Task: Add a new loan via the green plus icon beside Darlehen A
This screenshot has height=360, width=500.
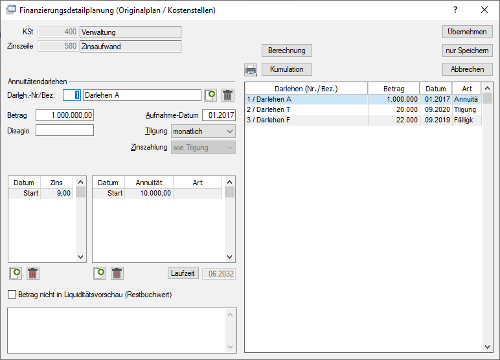Action: (211, 95)
